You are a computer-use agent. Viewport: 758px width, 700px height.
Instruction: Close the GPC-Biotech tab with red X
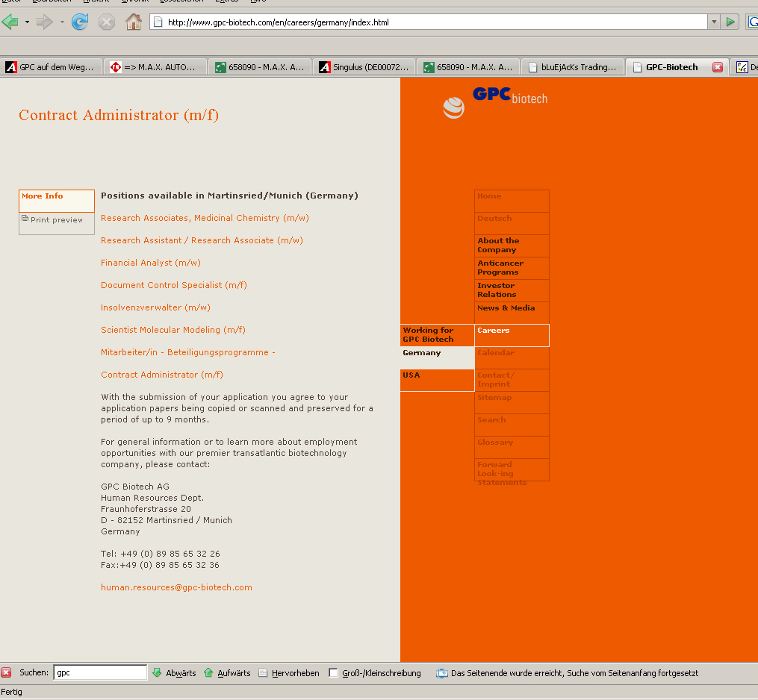coord(718,67)
